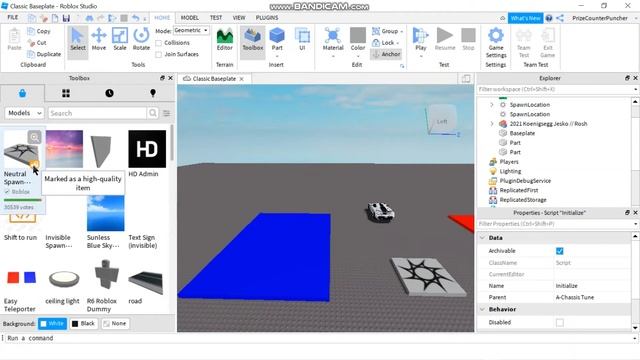Image resolution: width=640 pixels, height=360 pixels.
Task: Open Game Settings
Action: (496, 43)
